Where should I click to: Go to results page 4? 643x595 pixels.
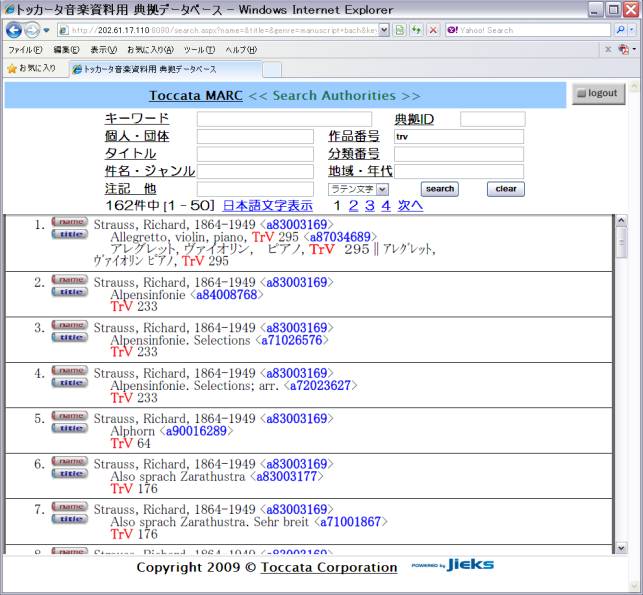pyautogui.click(x=386, y=205)
